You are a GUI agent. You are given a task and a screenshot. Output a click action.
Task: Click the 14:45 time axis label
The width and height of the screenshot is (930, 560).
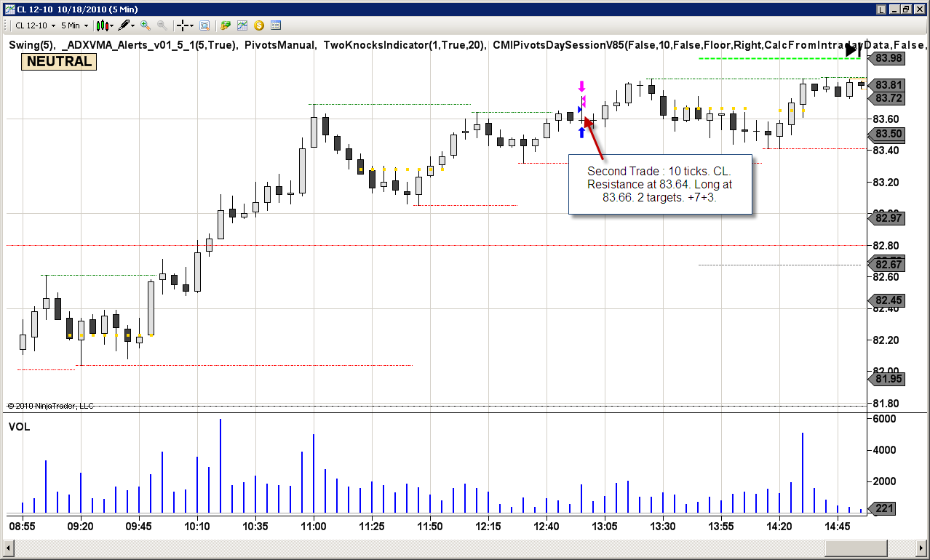838,526
